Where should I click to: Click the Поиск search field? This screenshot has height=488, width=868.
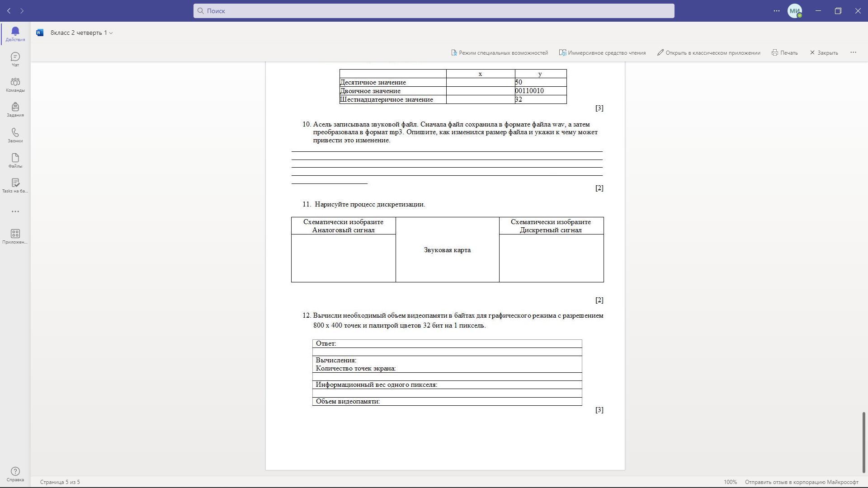tap(434, 11)
